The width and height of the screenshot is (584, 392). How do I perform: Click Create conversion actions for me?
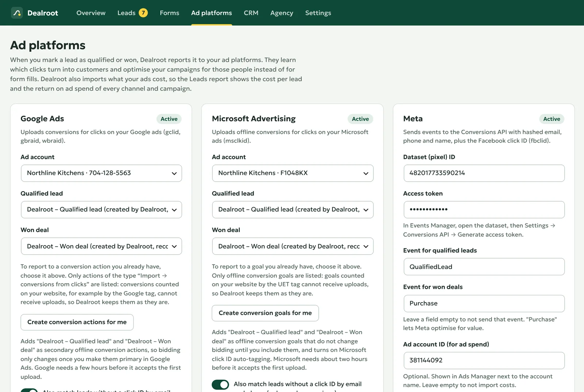pos(77,322)
